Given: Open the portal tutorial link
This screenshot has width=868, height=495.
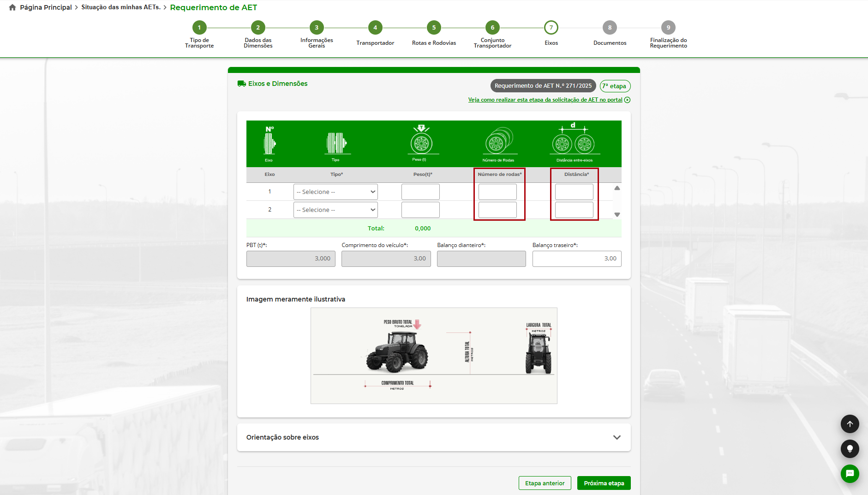Looking at the screenshot, I should coord(545,100).
